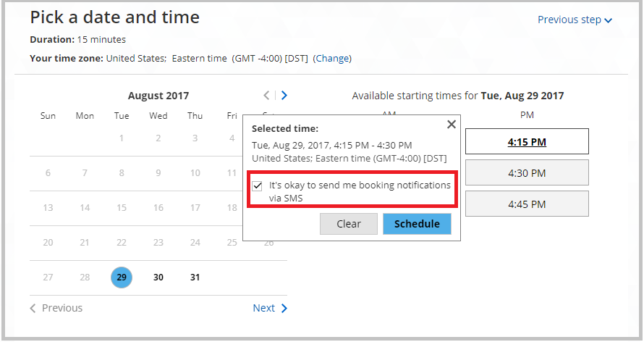Click the Schedule button

(x=417, y=224)
